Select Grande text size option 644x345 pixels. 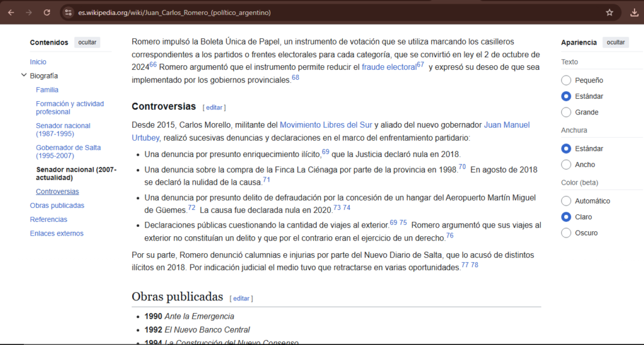tap(566, 112)
